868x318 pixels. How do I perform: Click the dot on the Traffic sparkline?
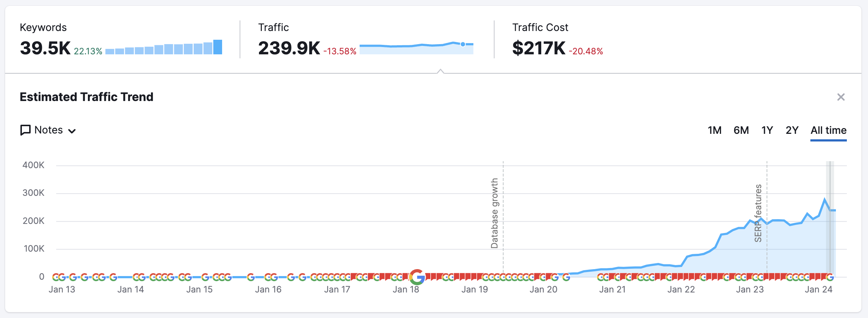pos(463,44)
